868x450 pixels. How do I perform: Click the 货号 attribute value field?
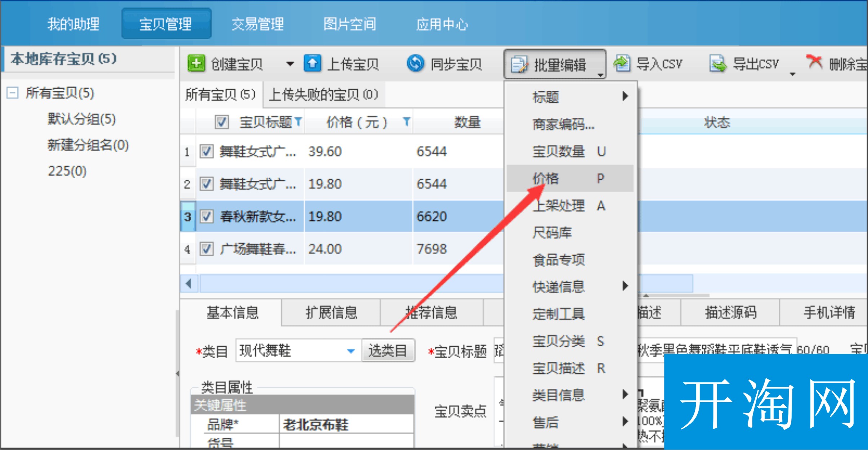[346, 441]
